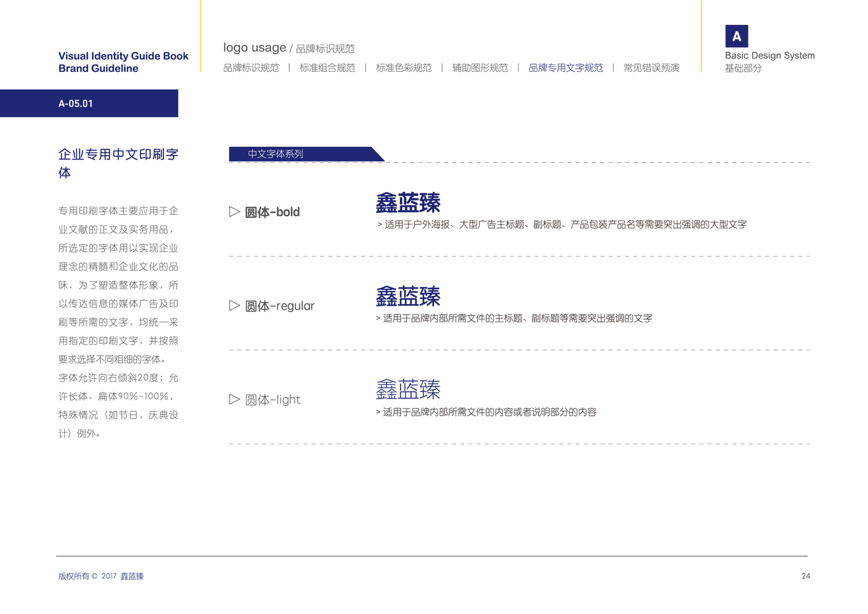Click the 中文字体系列 section tab header
Viewport: 868px width, 614px height.
[x=306, y=154]
